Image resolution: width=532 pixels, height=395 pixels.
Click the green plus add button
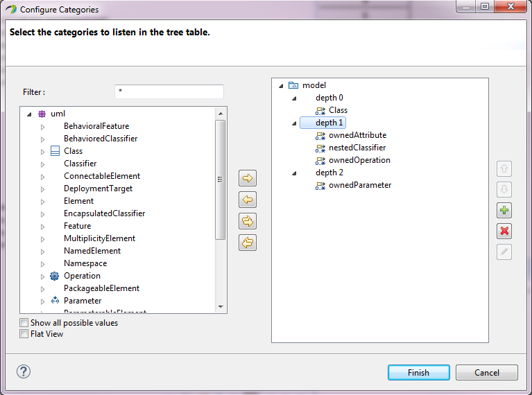coord(504,210)
